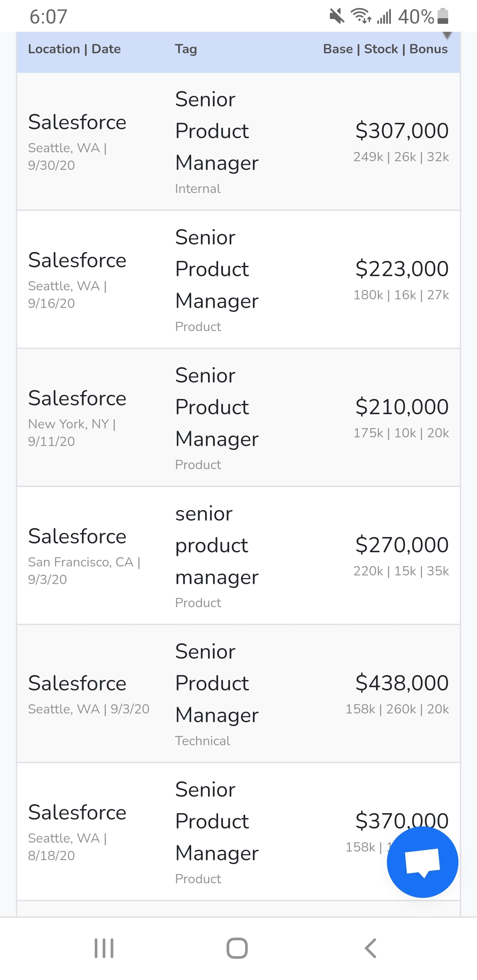This screenshot has width=477, height=980.
Task: Open the blue chat bubble button
Action: click(x=422, y=862)
